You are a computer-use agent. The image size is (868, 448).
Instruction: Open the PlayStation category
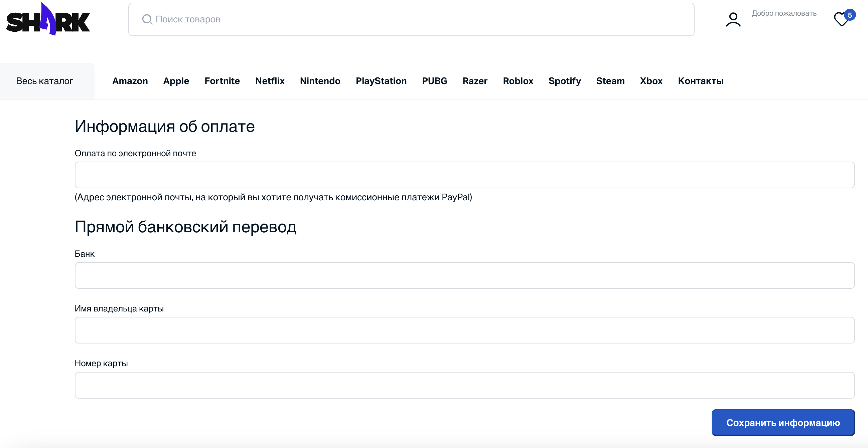point(381,81)
